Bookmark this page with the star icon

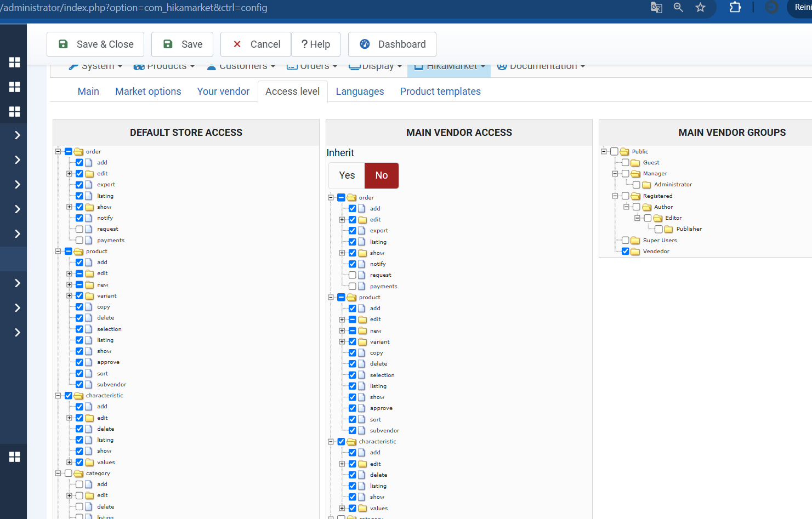point(700,8)
